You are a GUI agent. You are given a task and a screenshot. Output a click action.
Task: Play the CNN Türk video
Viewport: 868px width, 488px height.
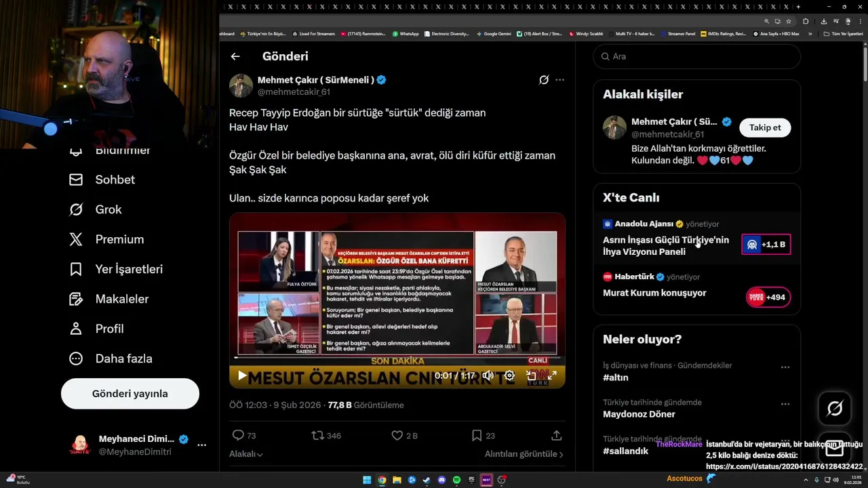pyautogui.click(x=242, y=375)
